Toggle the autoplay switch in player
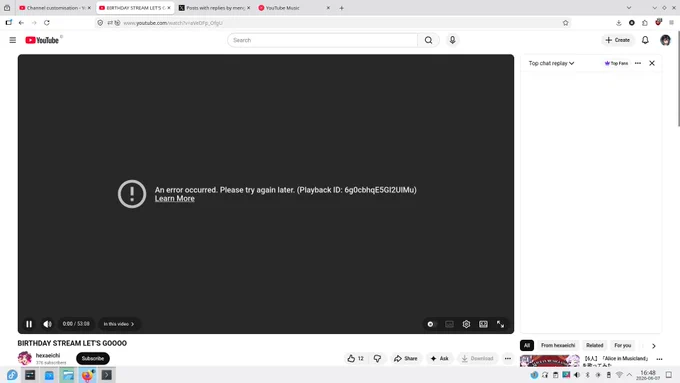 [x=431, y=324]
